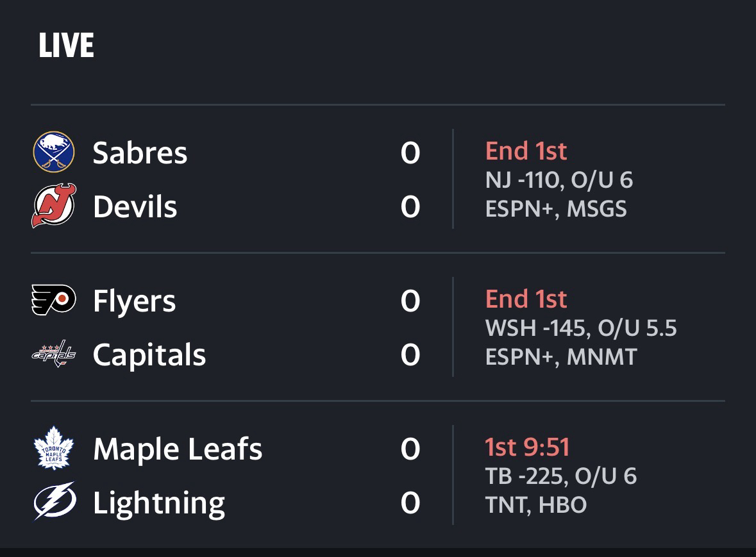The image size is (756, 557).
Task: Click the NJ -110, O/U 6 odds line
Action: click(559, 180)
